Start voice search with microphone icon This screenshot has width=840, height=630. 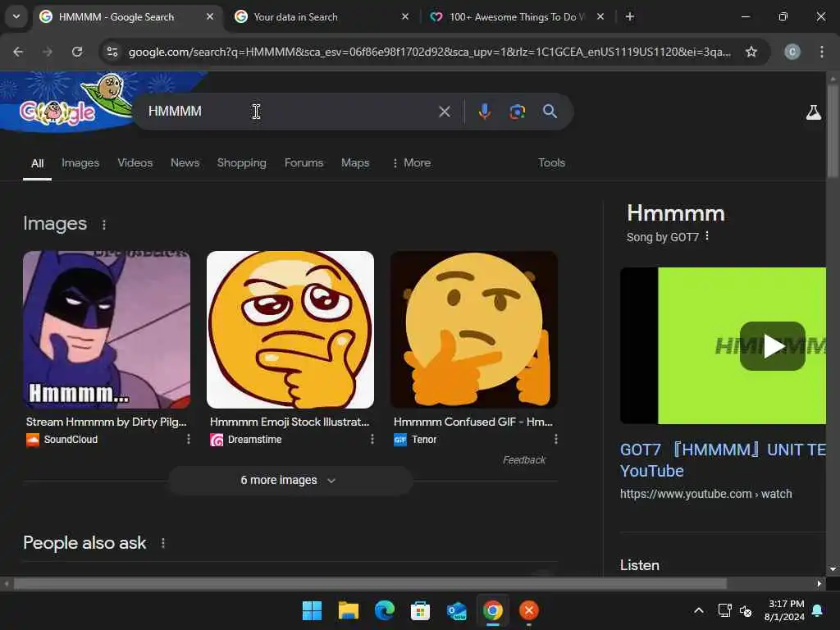click(x=484, y=112)
